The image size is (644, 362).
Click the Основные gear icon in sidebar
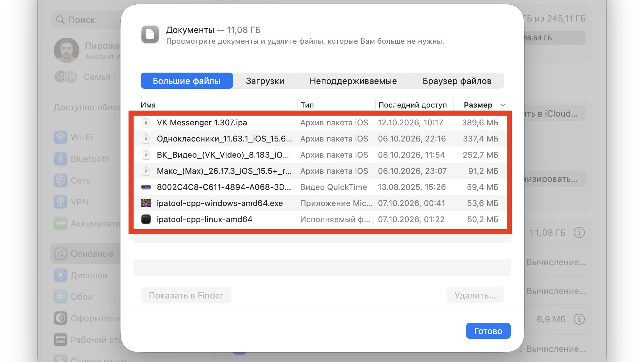point(61,254)
